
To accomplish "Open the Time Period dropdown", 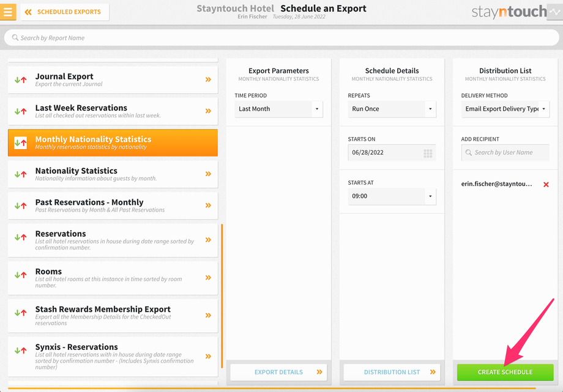I will 278,109.
